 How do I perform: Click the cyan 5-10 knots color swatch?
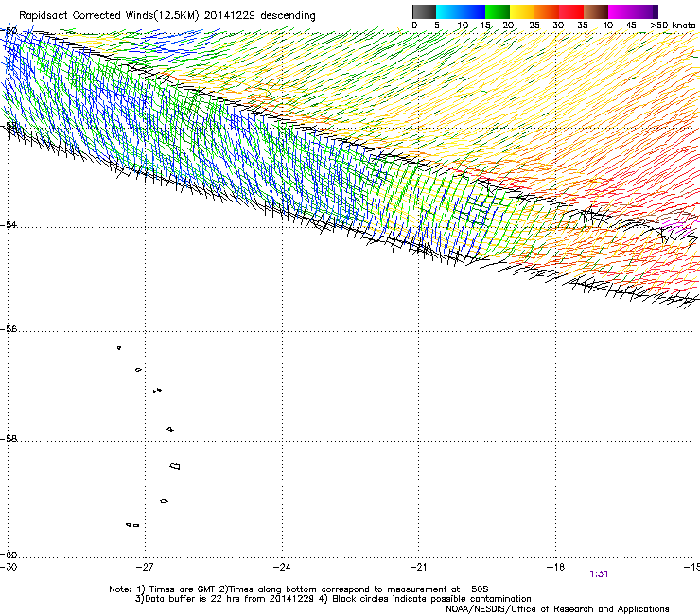coord(448,11)
